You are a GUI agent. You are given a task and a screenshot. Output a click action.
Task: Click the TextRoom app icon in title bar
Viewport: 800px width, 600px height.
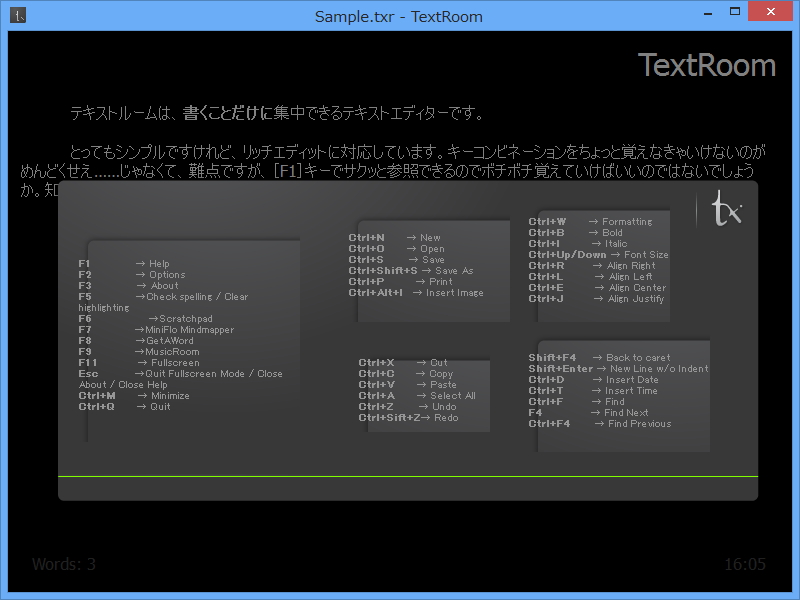tap(18, 16)
